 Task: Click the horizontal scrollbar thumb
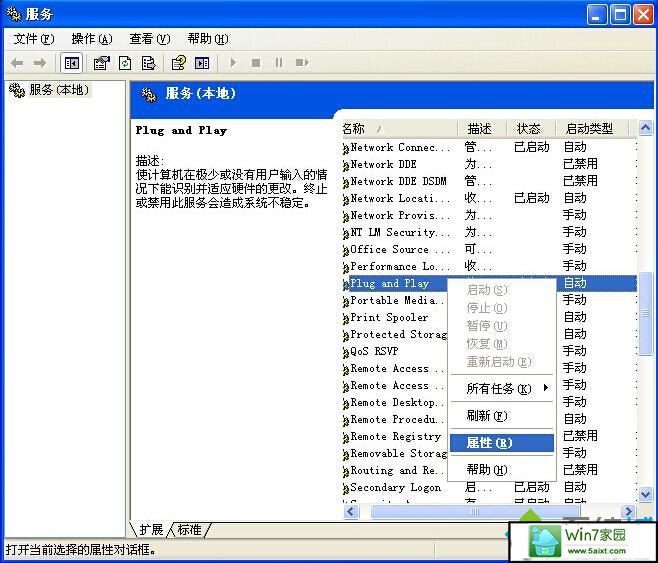coord(475,511)
